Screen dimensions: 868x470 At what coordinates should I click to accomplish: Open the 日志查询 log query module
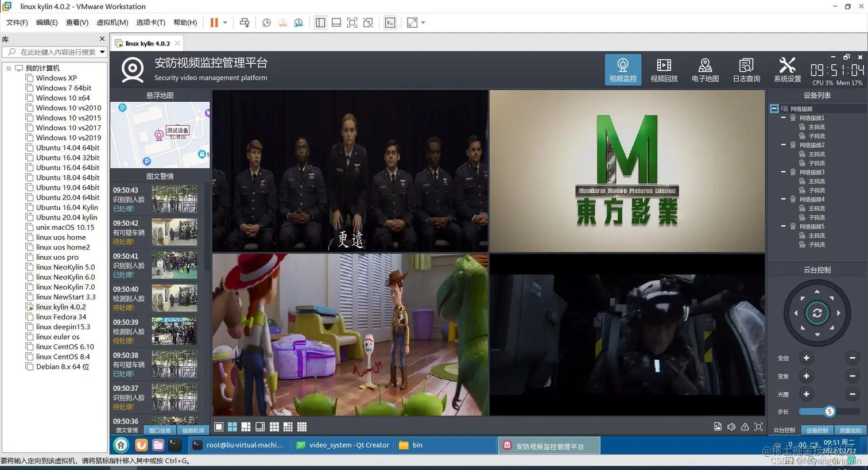click(x=746, y=70)
